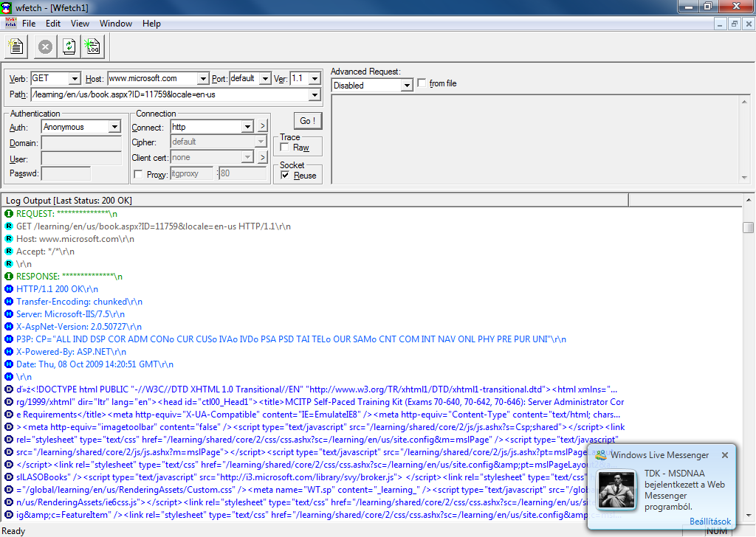The width and height of the screenshot is (756, 537).
Task: Select the 'Date: Thu, 08 Oct 2009' log line
Action: [94, 364]
